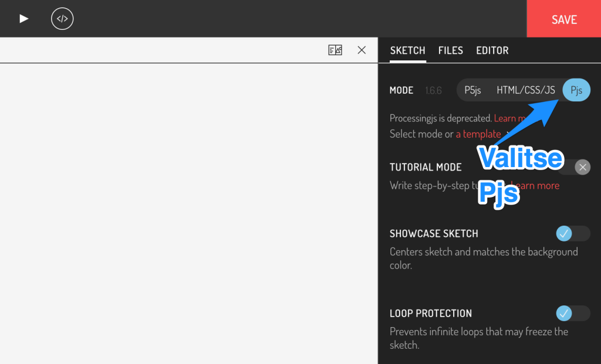Disable the Showcase Sketch toggle
Viewport: 601px width, 364px height.
click(573, 233)
